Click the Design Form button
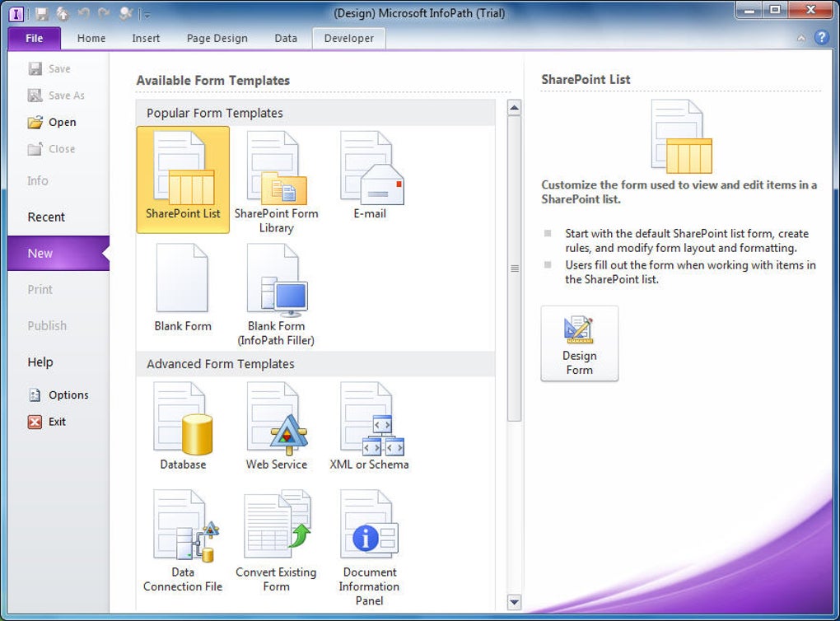 click(x=579, y=343)
